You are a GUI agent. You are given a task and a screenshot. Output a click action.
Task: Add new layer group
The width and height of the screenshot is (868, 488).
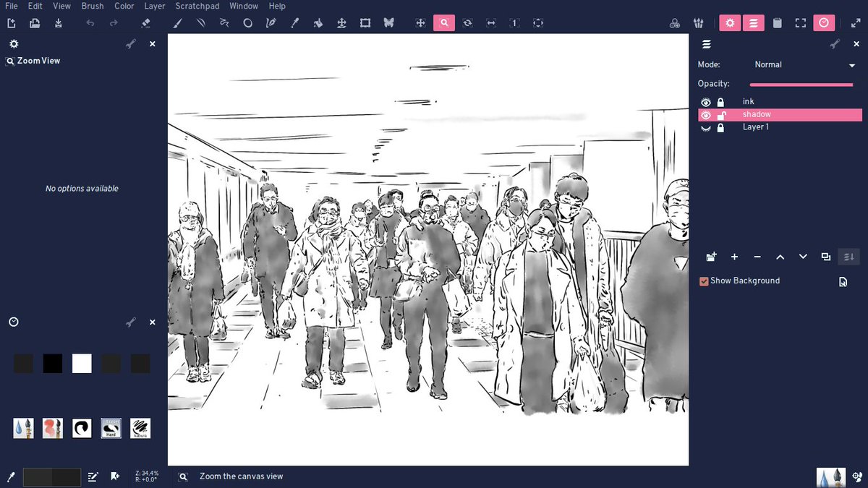click(711, 257)
